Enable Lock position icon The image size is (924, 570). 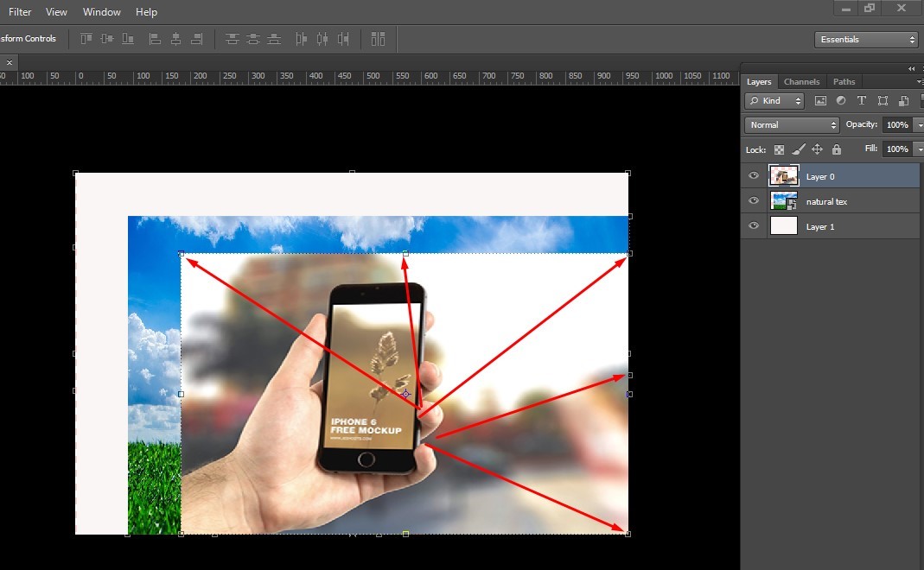818,149
